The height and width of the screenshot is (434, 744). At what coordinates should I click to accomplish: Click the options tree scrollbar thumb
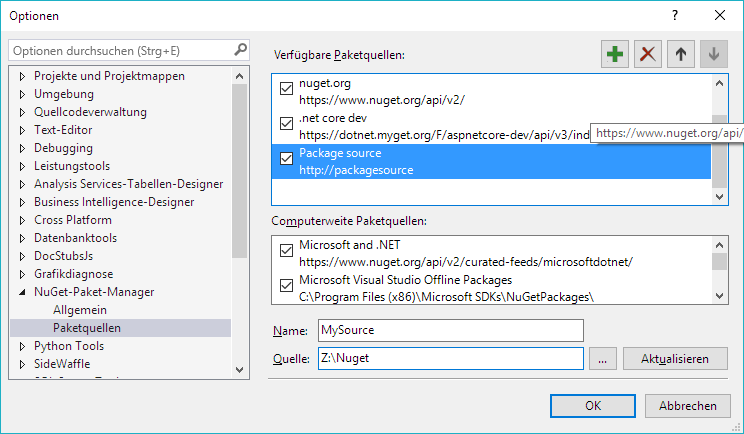click(240, 171)
